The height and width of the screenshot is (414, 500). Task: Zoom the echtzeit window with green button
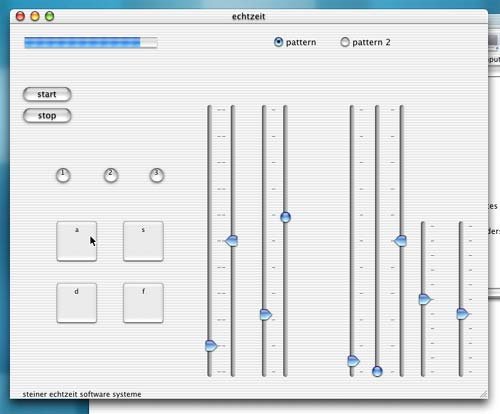[50, 16]
